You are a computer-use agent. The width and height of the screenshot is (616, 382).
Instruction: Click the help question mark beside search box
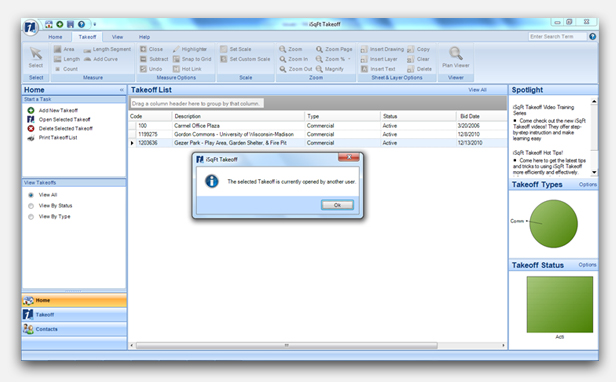tap(592, 37)
